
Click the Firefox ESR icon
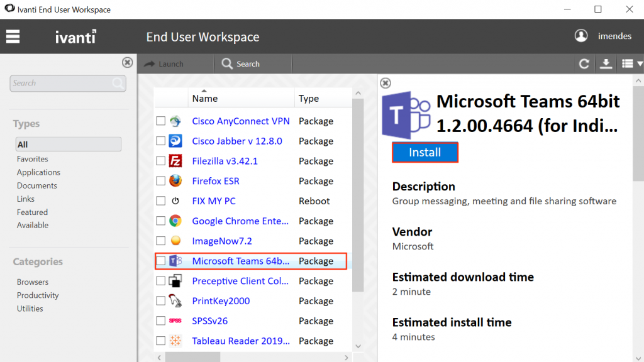175,181
